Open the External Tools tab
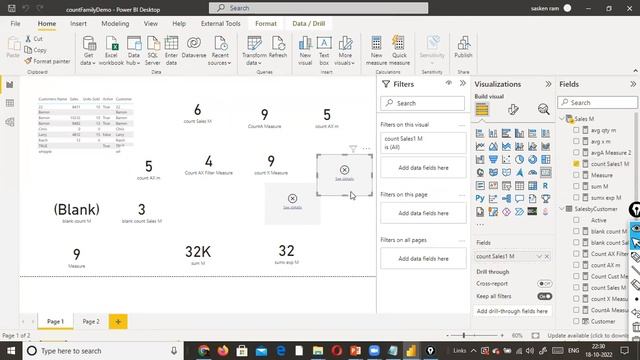Viewport: 640px width, 360px height. coord(220,24)
